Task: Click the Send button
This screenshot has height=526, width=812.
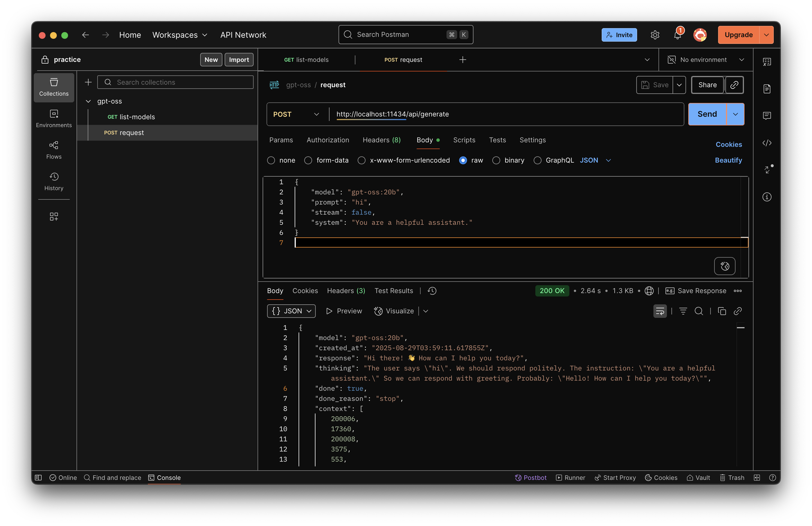Action: coord(707,114)
